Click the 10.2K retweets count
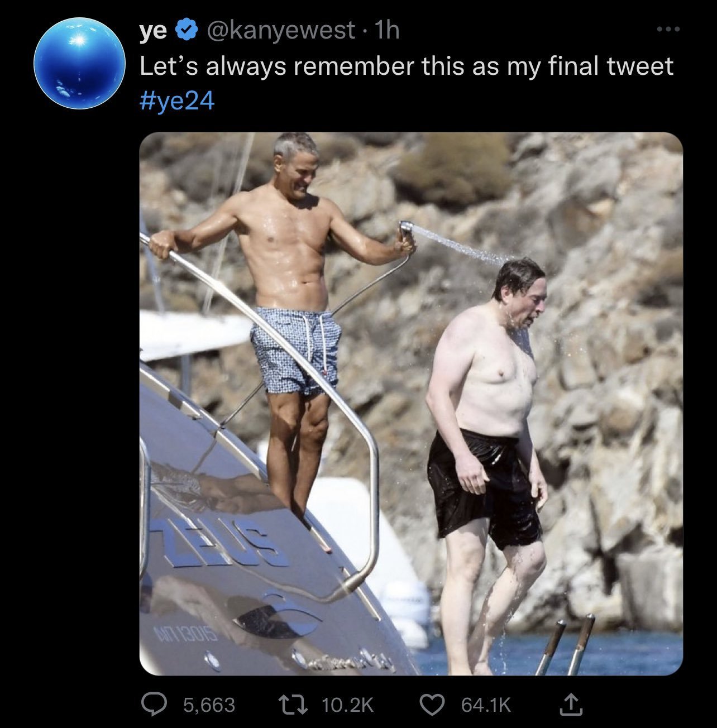 [x=348, y=705]
